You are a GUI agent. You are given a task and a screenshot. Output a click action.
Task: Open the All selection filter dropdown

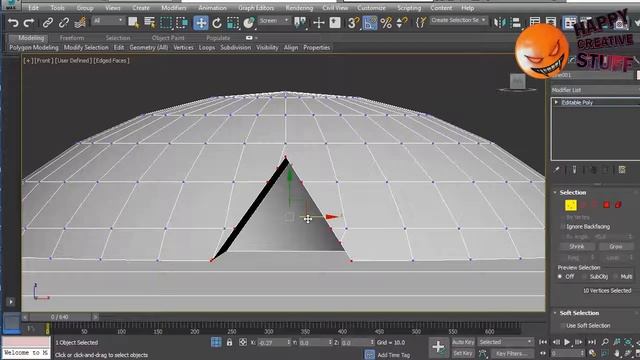[x=108, y=20]
